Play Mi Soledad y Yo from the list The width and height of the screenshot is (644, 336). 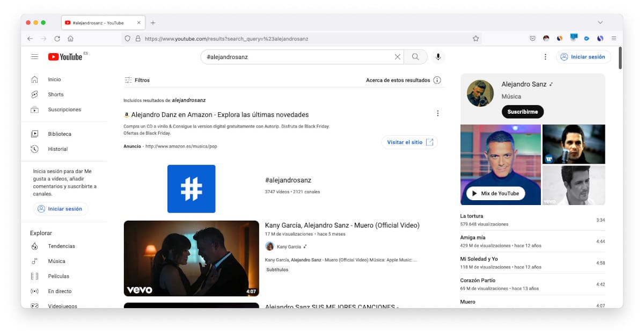532,263
